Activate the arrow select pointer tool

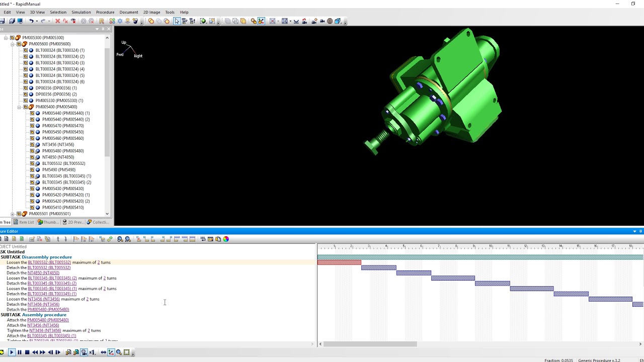(177, 21)
